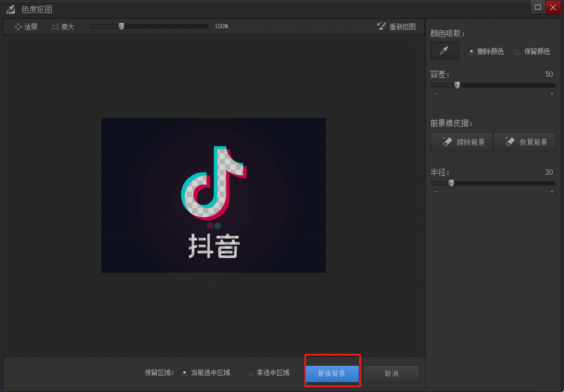
Task: Click the zoom slider handle in toolbar
Action: click(122, 27)
